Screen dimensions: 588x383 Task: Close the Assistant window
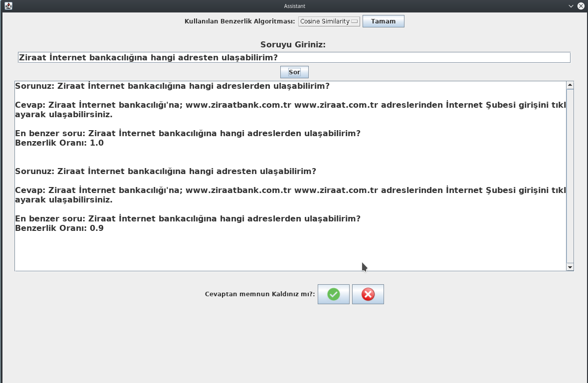[581, 6]
